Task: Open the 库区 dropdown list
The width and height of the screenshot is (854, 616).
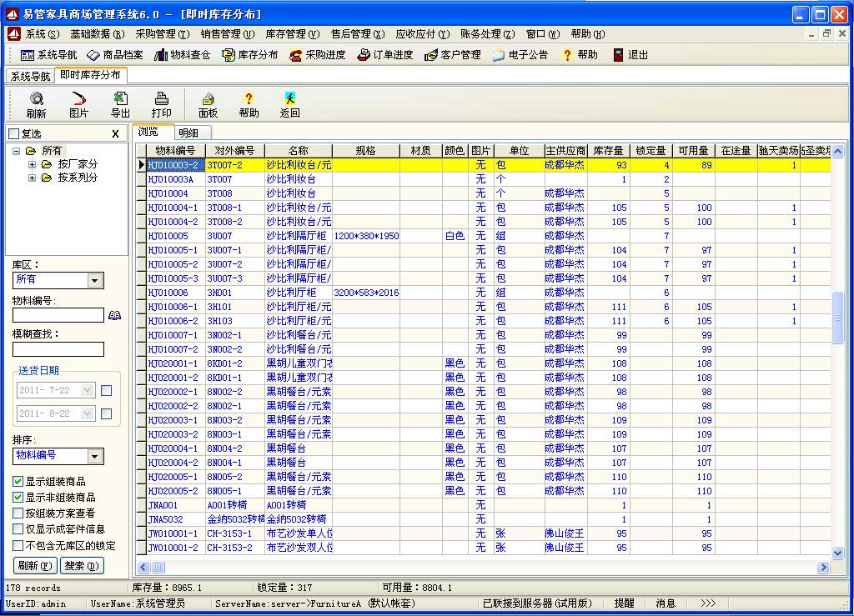Action: tap(96, 280)
